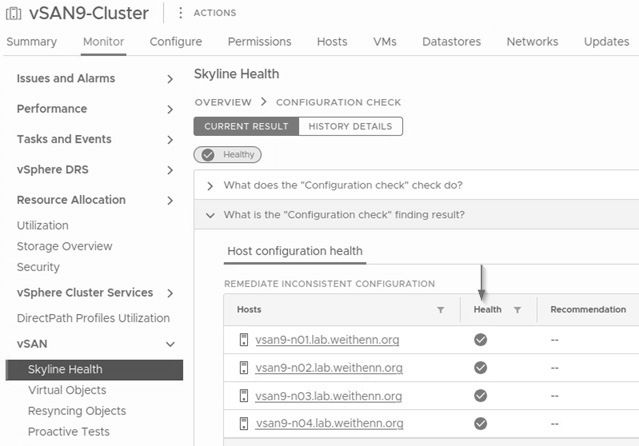Select the Networks tab

point(532,42)
